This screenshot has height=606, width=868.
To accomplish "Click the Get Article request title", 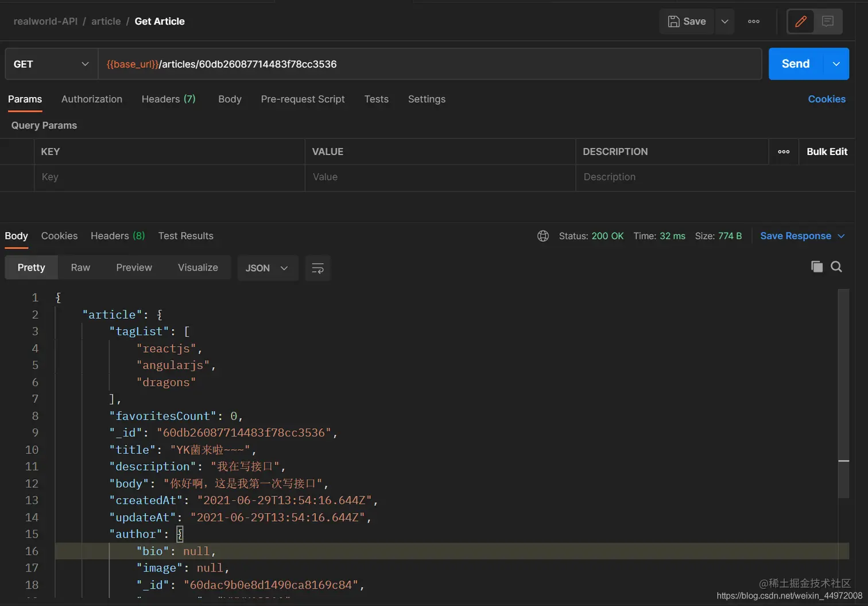I will 160,21.
